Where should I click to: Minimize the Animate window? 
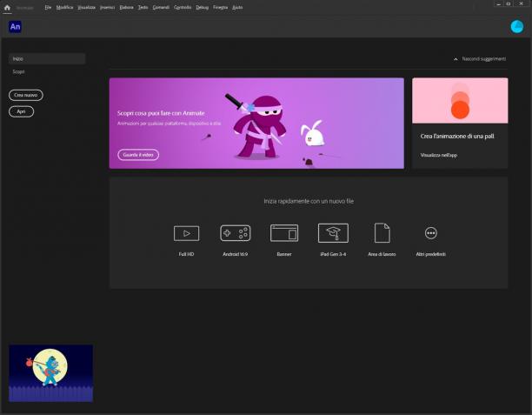498,4
